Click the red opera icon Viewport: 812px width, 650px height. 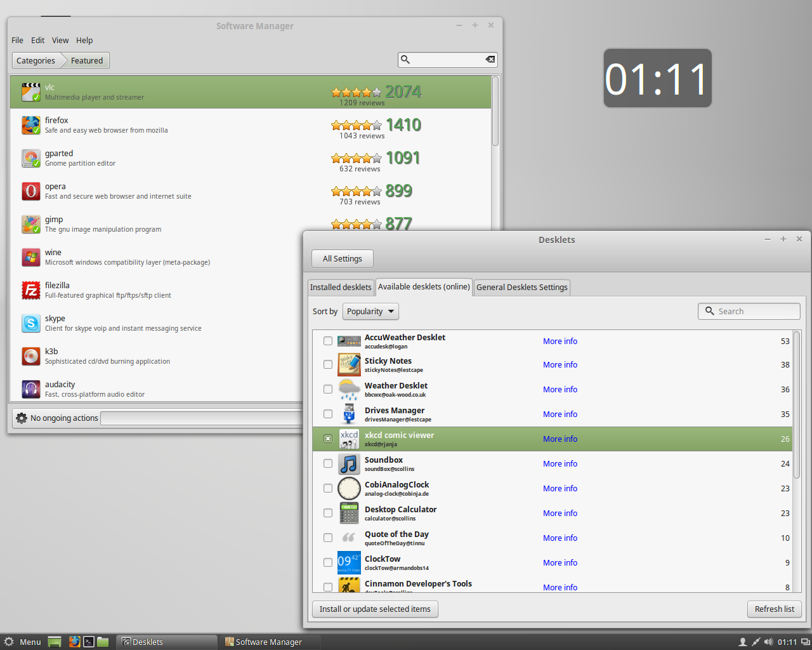click(31, 191)
